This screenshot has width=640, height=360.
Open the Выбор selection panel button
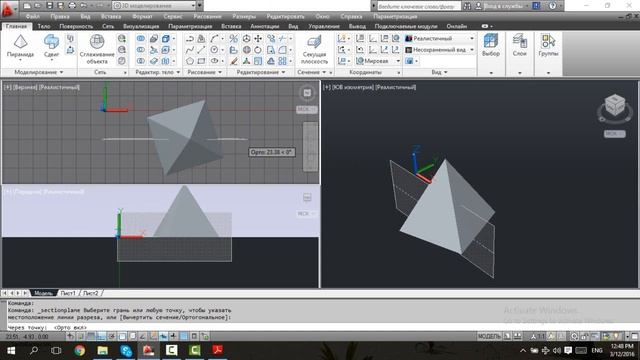coord(491,46)
